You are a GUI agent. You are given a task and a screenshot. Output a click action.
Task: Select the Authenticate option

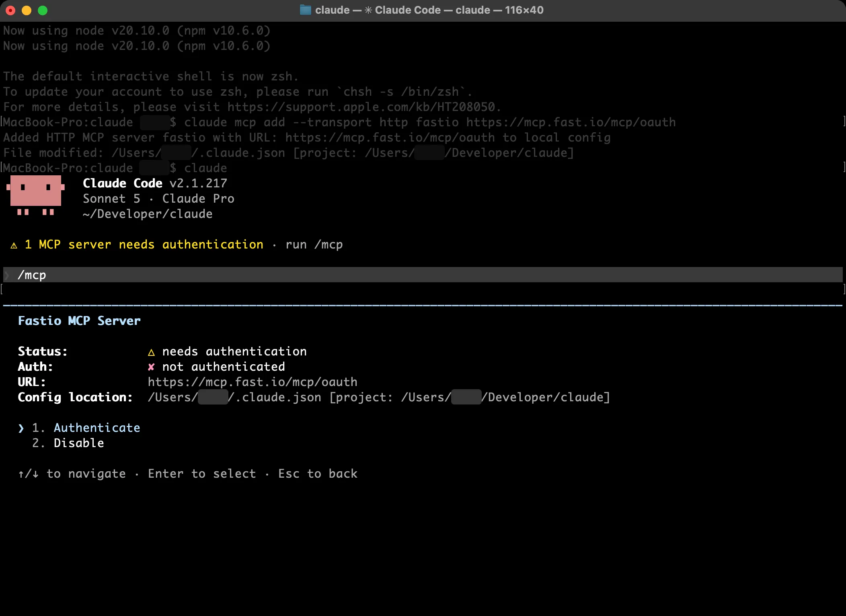97,428
